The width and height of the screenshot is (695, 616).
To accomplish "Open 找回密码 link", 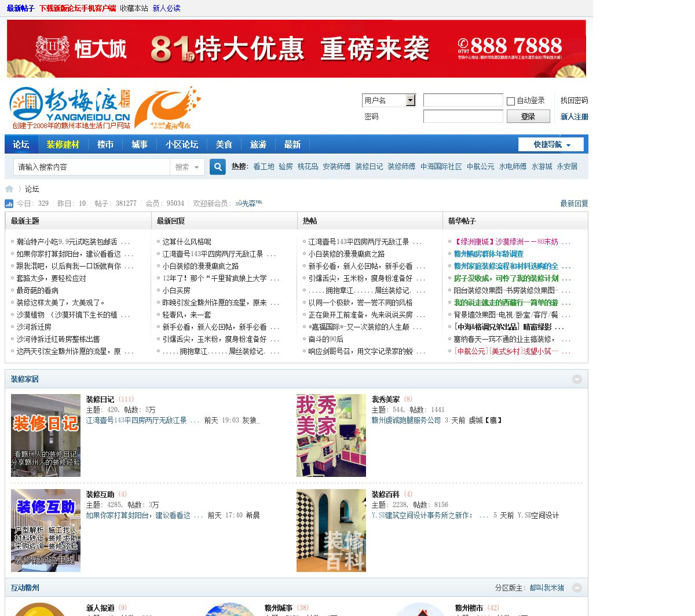I will (574, 100).
